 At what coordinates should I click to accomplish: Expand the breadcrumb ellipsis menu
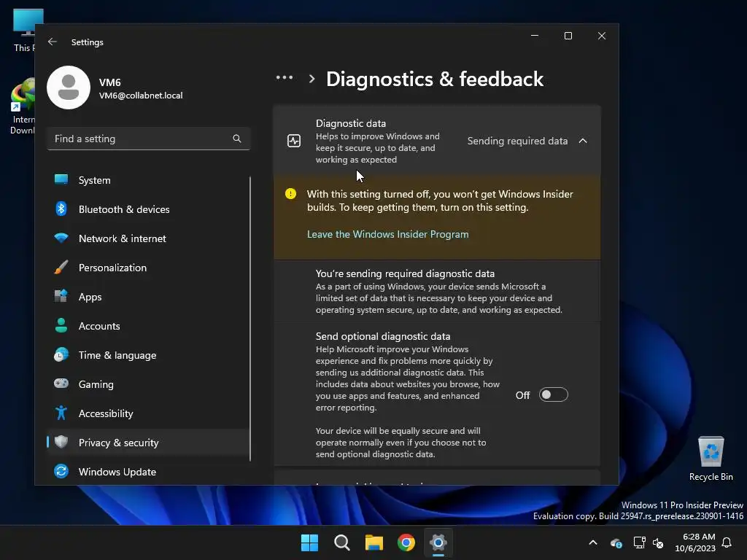(x=285, y=77)
